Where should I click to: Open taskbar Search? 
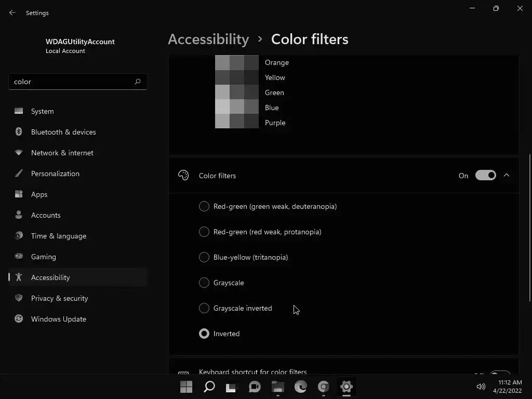(209, 387)
